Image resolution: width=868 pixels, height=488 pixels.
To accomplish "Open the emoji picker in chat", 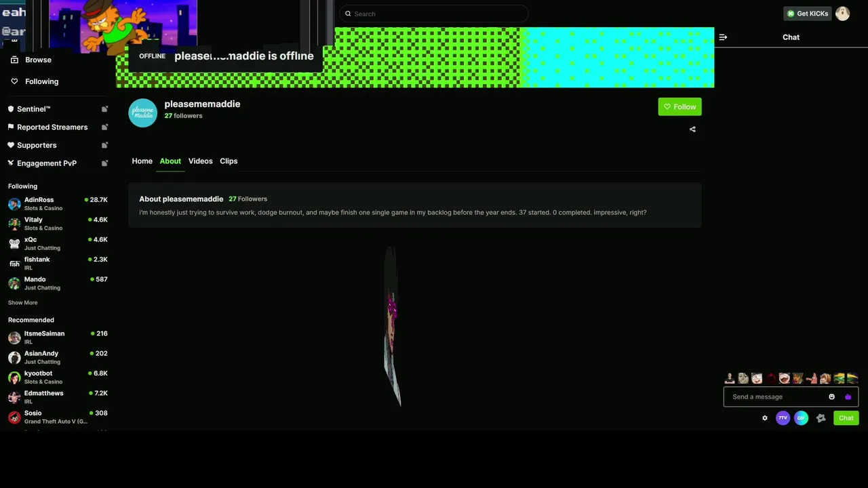I will point(832,397).
